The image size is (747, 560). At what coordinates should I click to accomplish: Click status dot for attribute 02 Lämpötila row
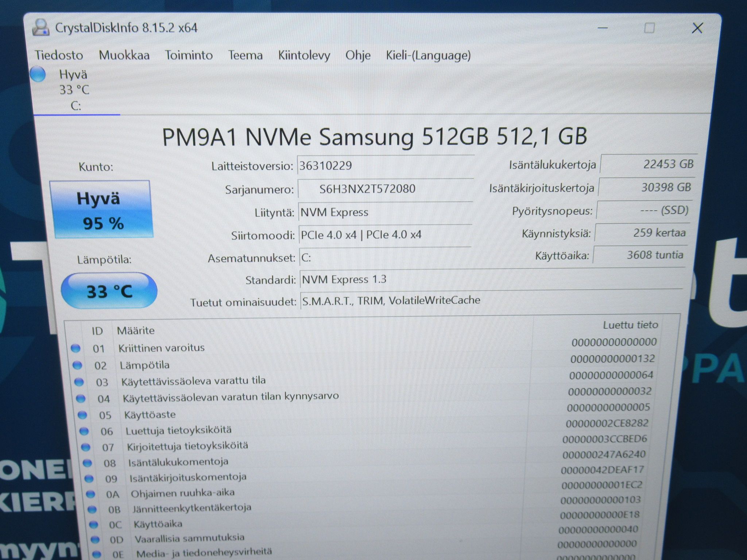point(77,365)
